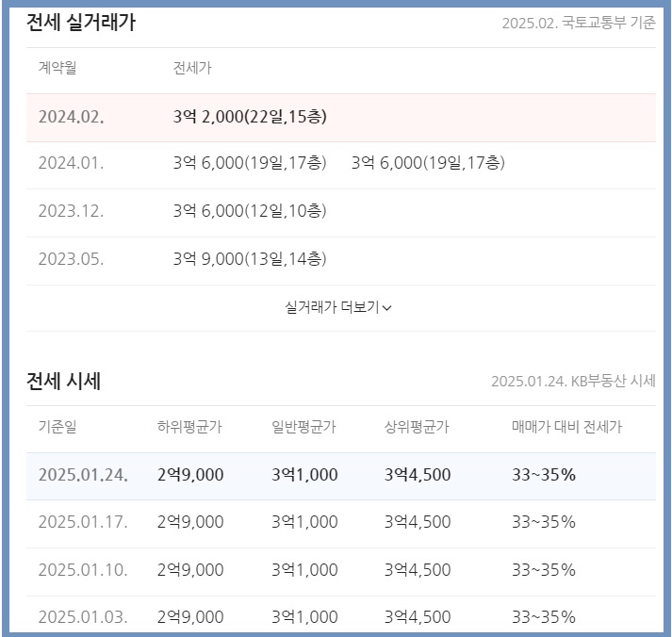Click the 2025.02. 국토교통부 기준 note
The height and width of the screenshot is (637, 672).
(579, 23)
